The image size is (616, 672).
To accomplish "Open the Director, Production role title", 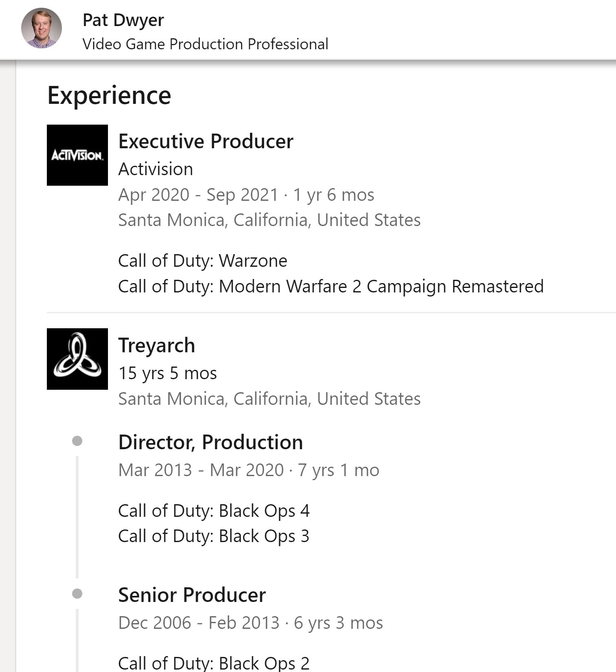I will coord(211,442).
